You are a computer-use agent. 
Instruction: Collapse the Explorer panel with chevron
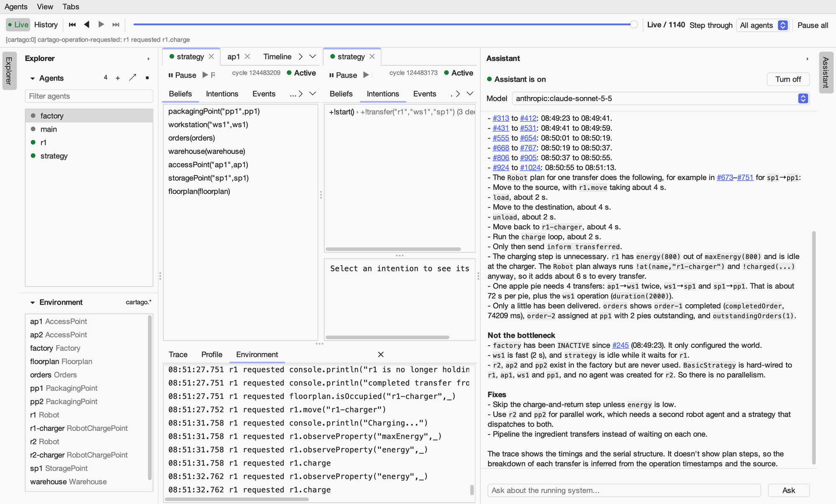coord(148,59)
